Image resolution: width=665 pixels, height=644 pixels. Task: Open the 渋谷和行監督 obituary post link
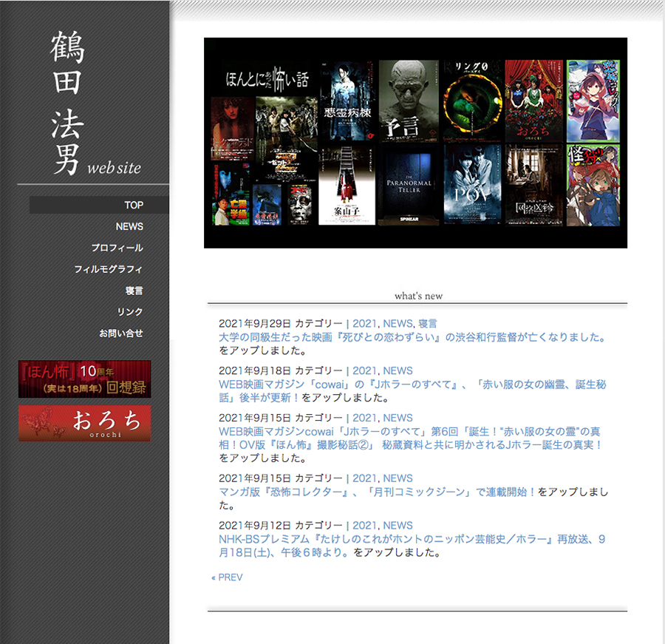(x=412, y=337)
